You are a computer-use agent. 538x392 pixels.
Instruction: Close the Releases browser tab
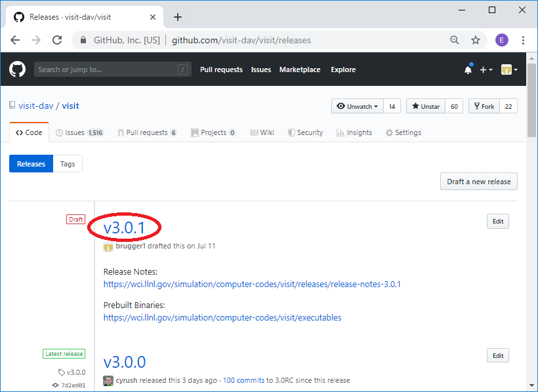coord(153,17)
